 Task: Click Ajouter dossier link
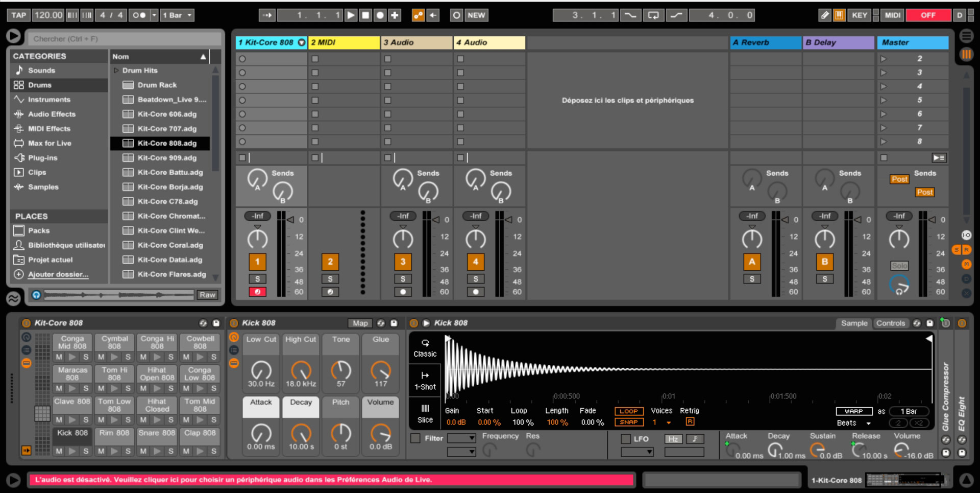(58, 274)
